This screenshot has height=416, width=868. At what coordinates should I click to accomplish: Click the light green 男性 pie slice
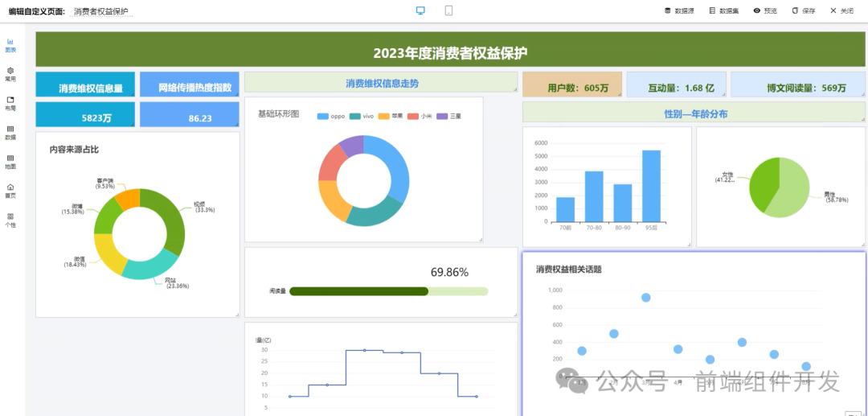tap(792, 192)
